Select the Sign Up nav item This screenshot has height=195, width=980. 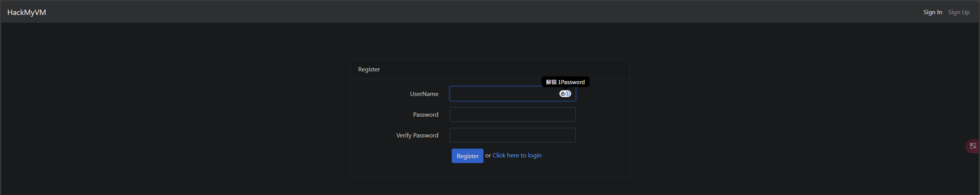pyautogui.click(x=959, y=12)
